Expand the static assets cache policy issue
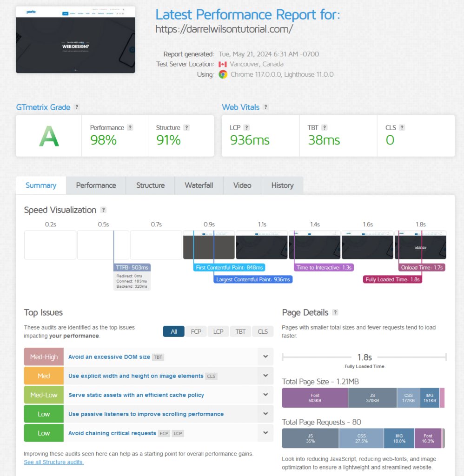Screen dimensions: 464x476 click(265, 394)
